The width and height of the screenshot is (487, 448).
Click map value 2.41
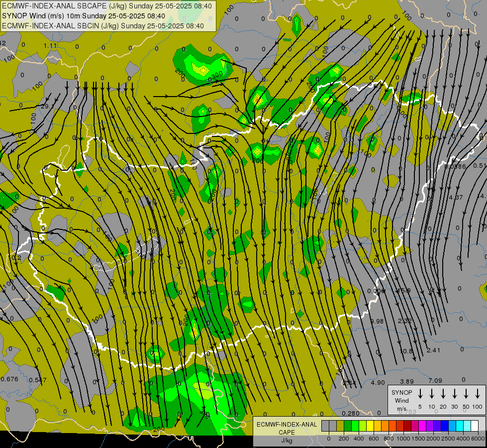[x=433, y=350]
